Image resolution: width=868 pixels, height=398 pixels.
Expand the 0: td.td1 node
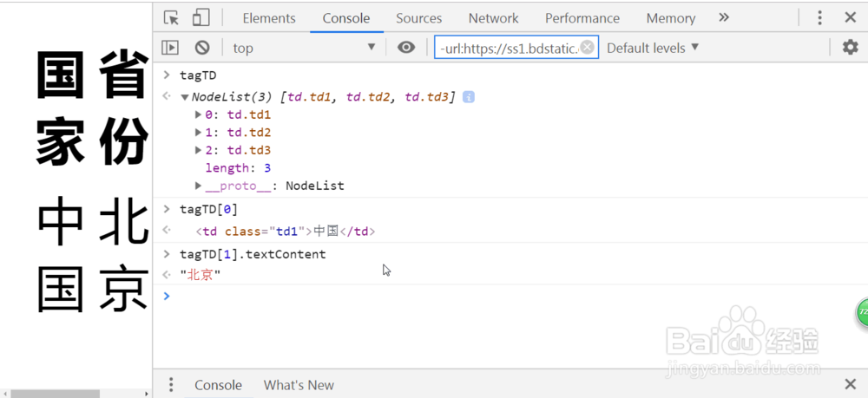click(198, 114)
